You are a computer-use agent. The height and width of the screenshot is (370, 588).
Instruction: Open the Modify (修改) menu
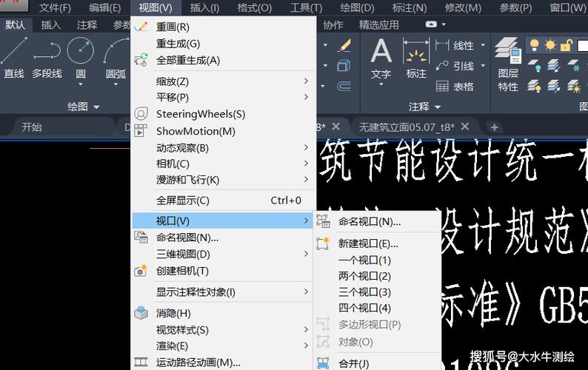coord(463,7)
